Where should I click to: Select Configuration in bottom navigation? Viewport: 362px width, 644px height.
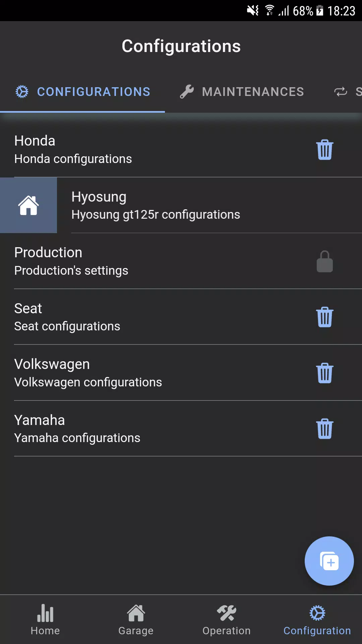tap(317, 620)
